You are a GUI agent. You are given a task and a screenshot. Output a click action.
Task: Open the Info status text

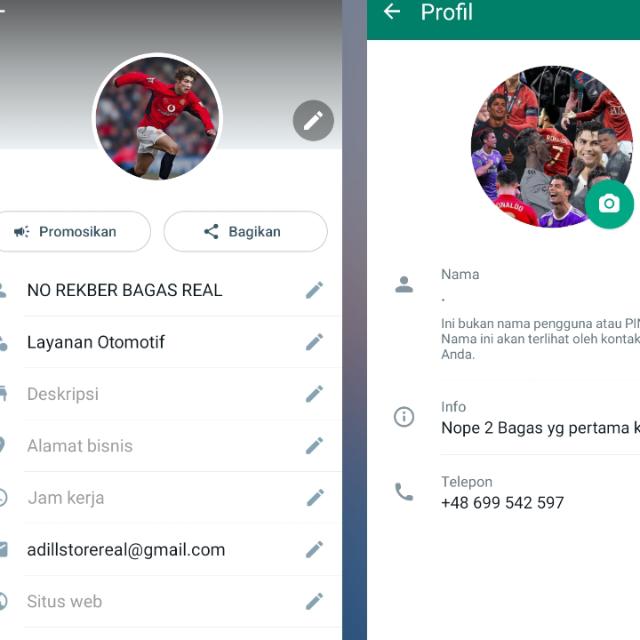pyautogui.click(x=540, y=428)
